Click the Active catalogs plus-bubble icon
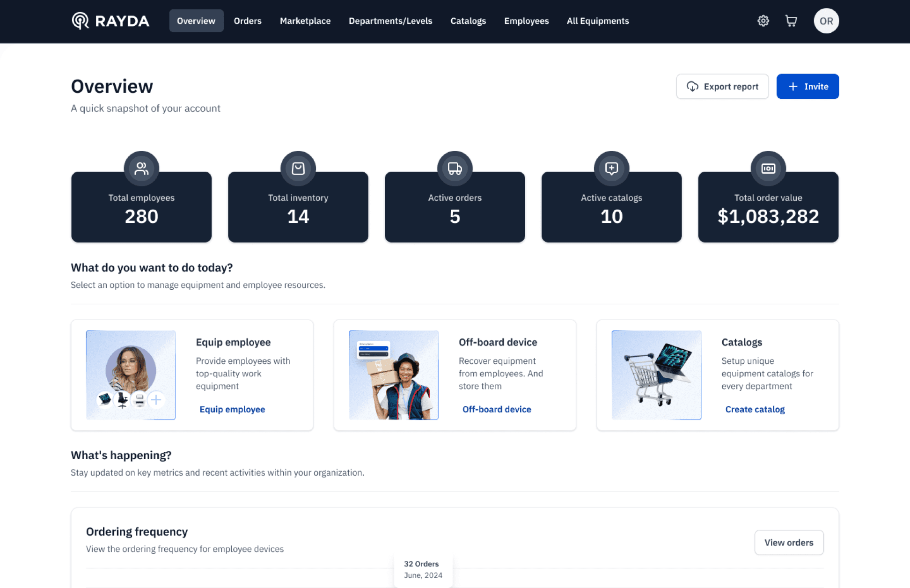This screenshot has width=910, height=588. click(611, 169)
